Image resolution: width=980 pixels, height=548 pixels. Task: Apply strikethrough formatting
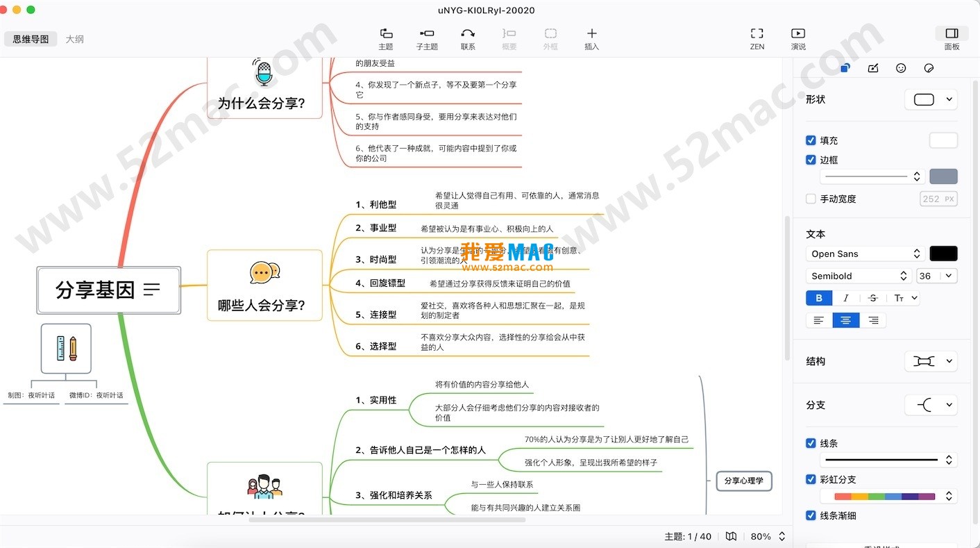point(873,298)
